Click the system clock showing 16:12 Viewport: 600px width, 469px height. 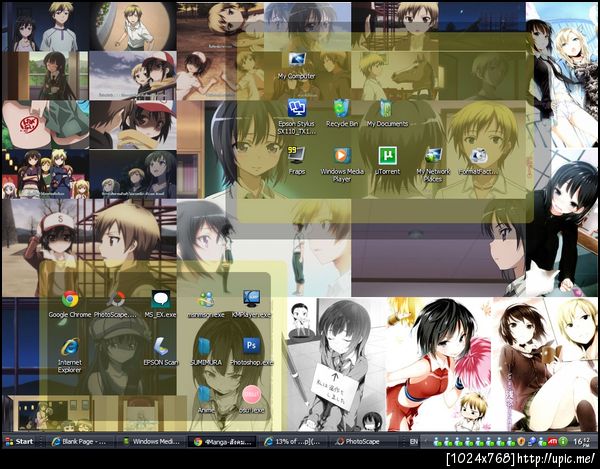point(582,441)
